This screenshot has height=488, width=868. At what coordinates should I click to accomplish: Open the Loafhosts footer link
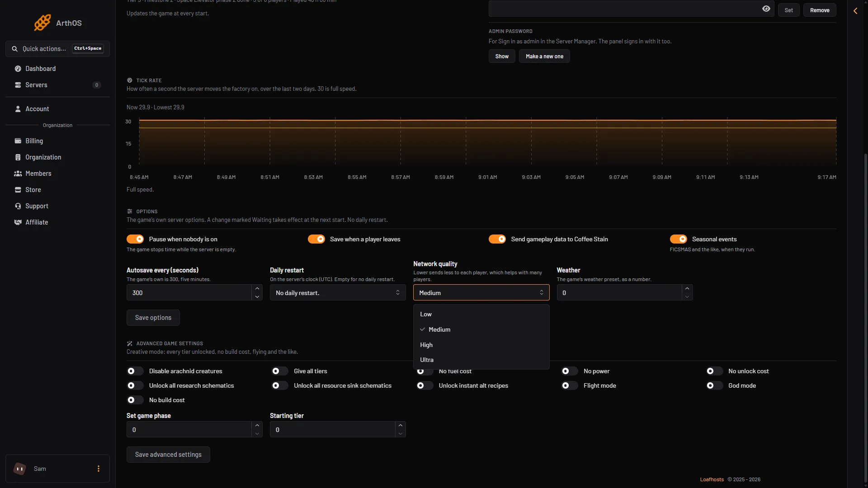(712, 479)
